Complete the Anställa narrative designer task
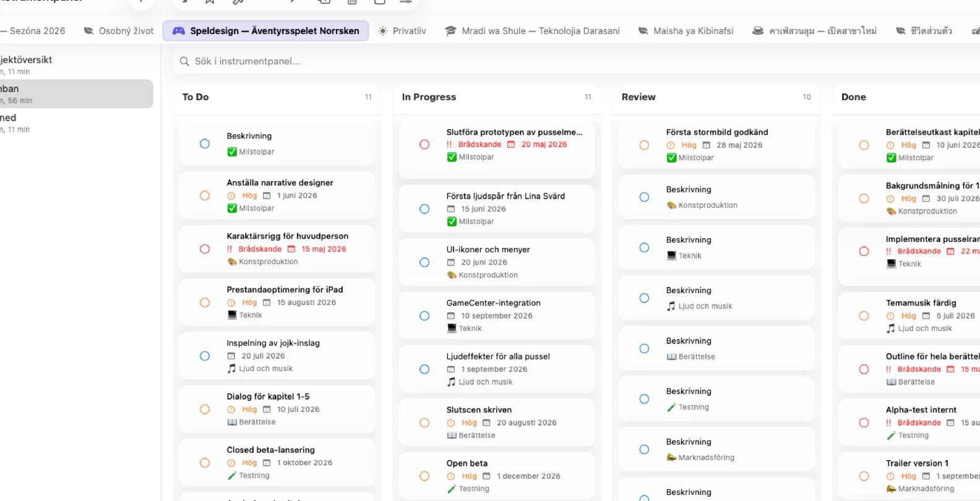Screen dimensions: 980x501 click(205, 195)
